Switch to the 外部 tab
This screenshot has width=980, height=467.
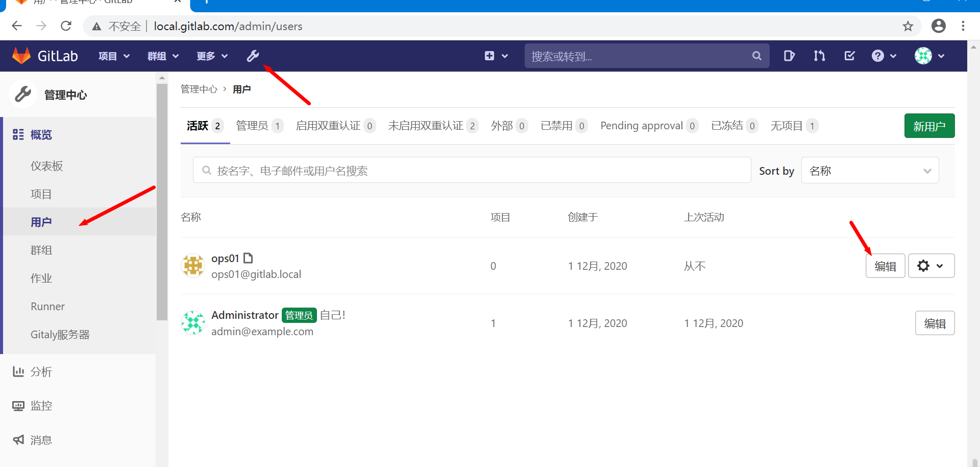click(509, 126)
